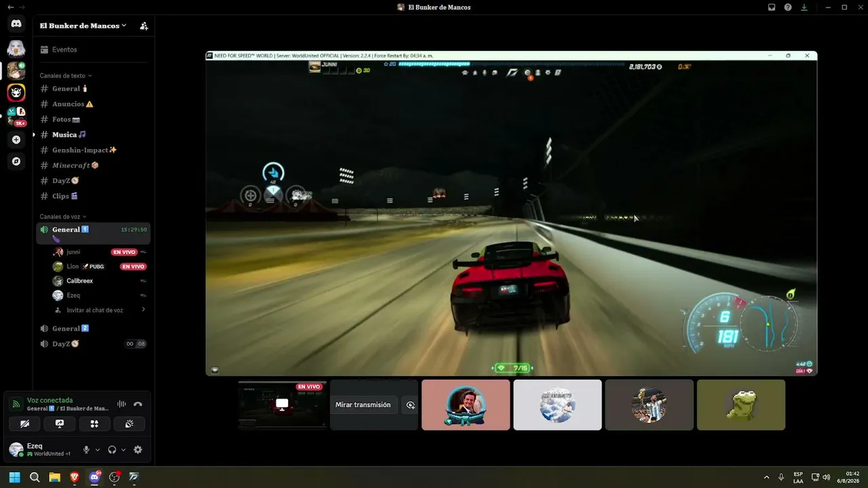Image resolution: width=868 pixels, height=488 pixels.
Task: Open Need for Speed taskbar icon
Action: click(134, 477)
